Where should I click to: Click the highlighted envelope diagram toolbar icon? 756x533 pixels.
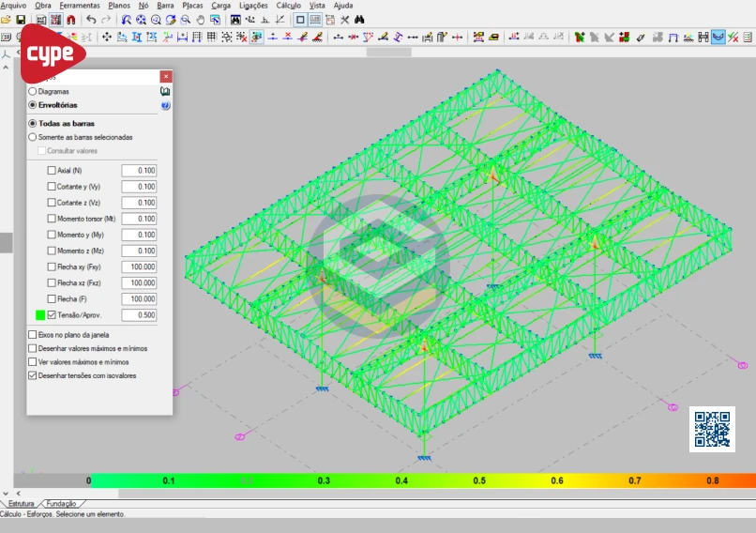click(x=718, y=38)
